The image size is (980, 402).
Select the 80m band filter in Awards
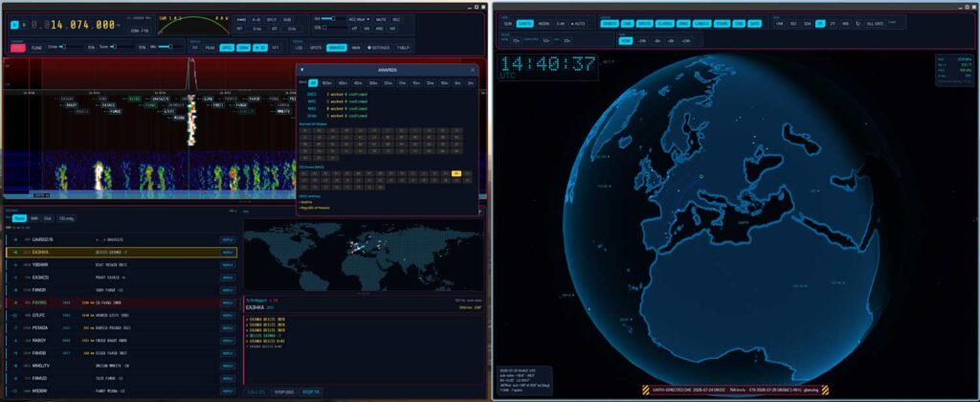(344, 82)
